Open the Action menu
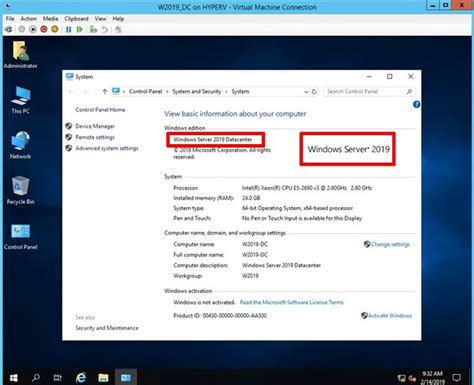474x385 pixels. (x=28, y=19)
